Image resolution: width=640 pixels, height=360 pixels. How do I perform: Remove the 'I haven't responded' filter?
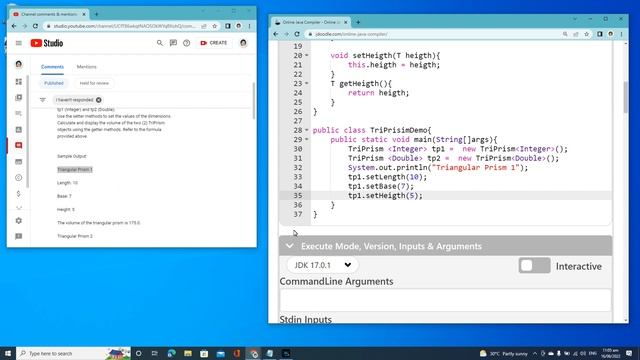pyautogui.click(x=99, y=100)
